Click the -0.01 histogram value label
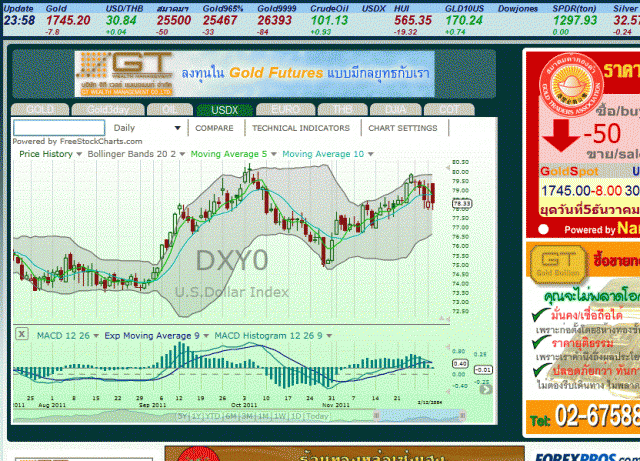 coord(483,370)
